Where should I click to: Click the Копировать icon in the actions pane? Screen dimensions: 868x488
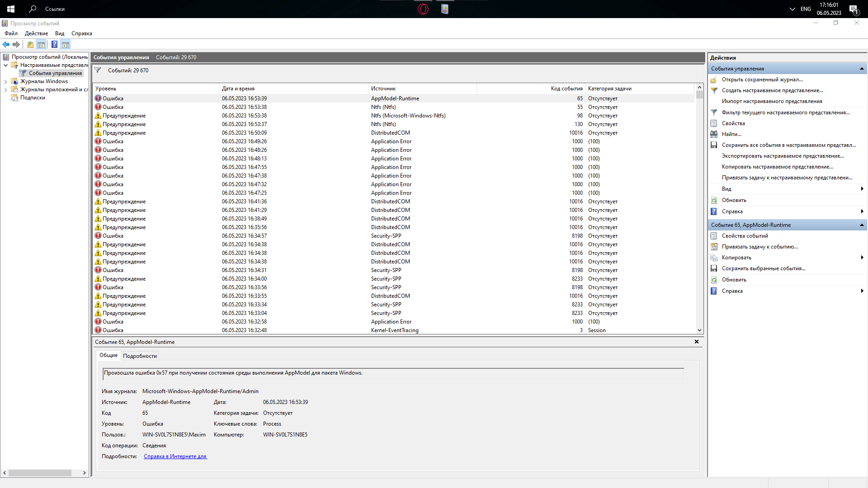714,258
